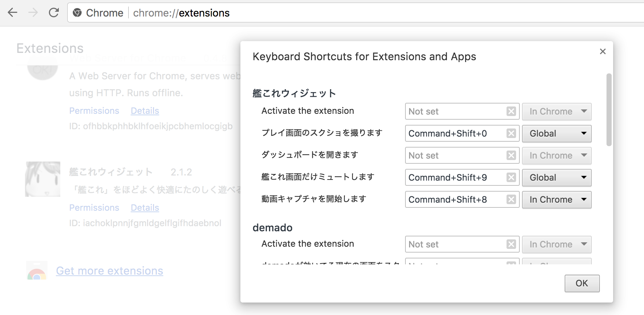The width and height of the screenshot is (644, 315).
Task: Clear the Command+Shift+8 shortcut
Action: click(x=511, y=199)
